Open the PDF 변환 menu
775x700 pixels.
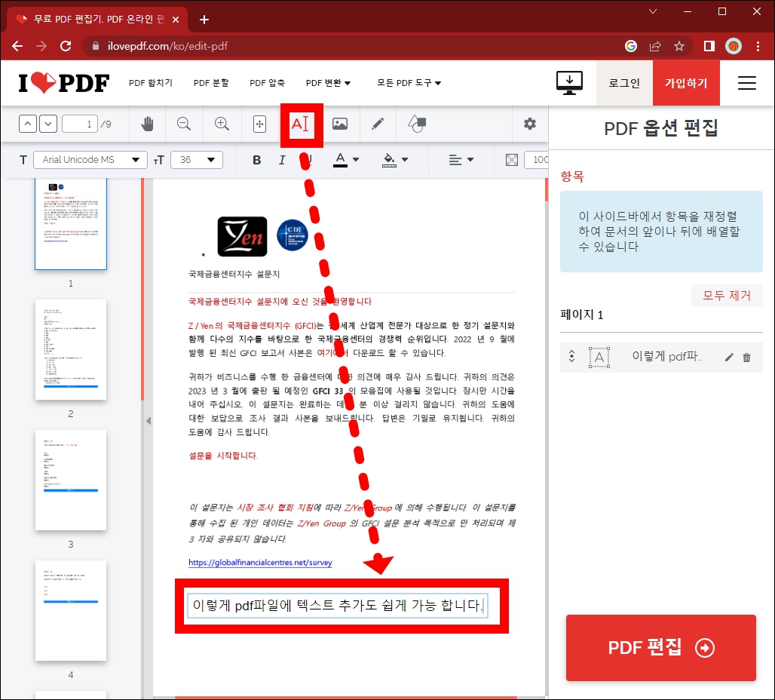pyautogui.click(x=328, y=83)
